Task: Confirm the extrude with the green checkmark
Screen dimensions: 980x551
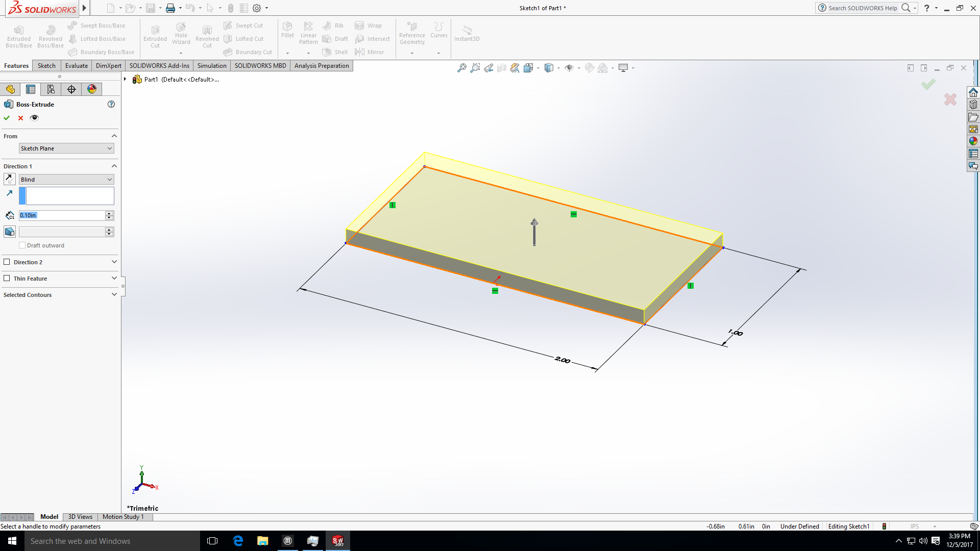Action: [x=7, y=118]
